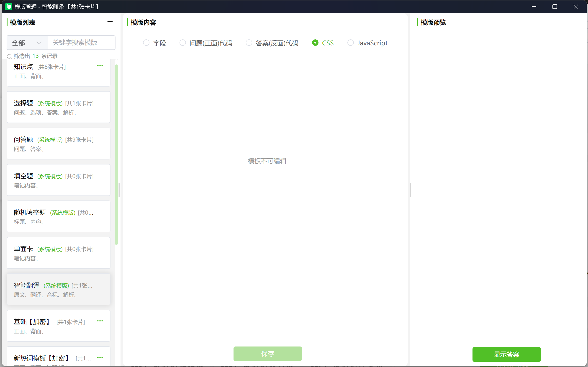The height and width of the screenshot is (367, 588).
Task: Click the 模板不可编辑 notice text
Action: [x=267, y=161]
